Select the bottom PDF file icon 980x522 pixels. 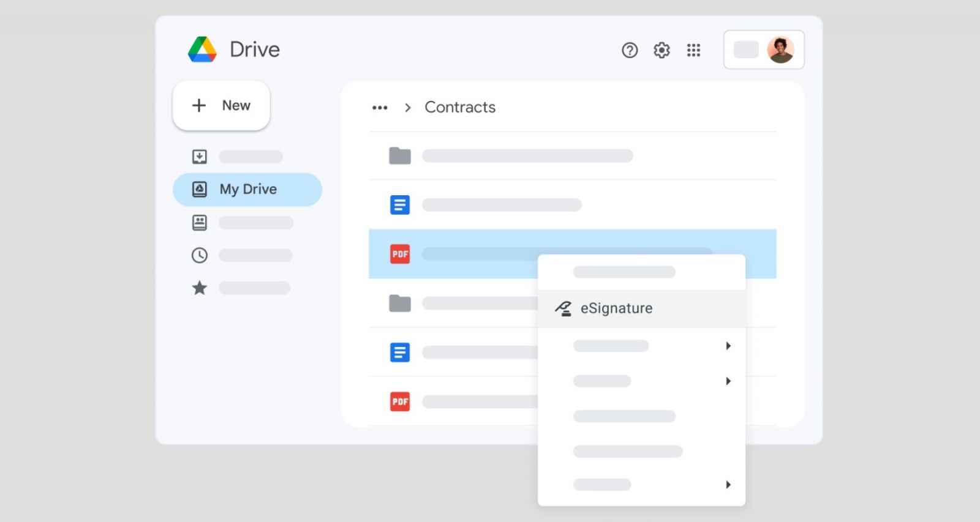point(400,401)
